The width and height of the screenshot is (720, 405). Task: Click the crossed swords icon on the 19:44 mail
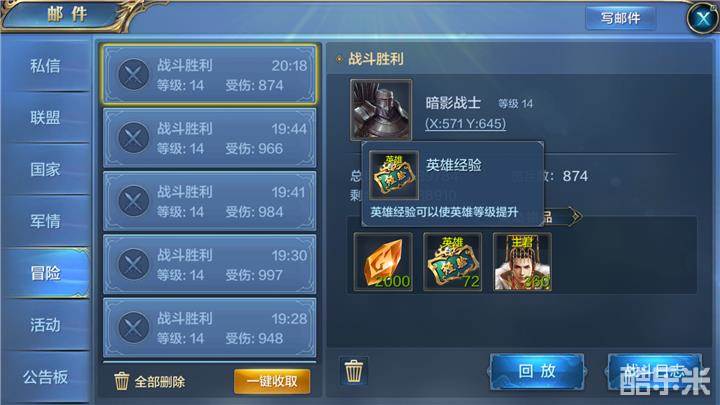pos(134,138)
